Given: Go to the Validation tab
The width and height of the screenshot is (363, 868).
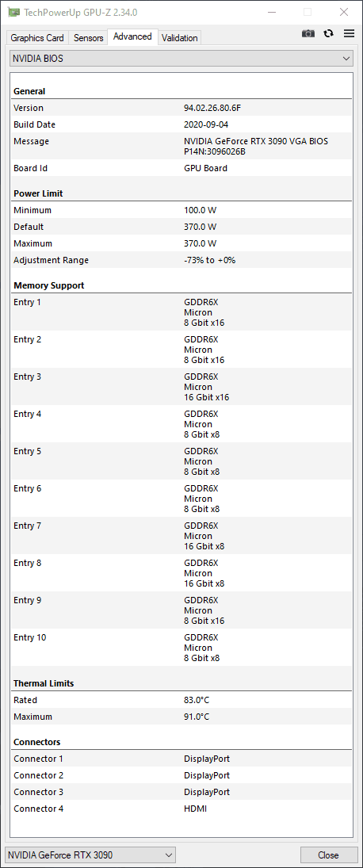Looking at the screenshot, I should click(179, 37).
